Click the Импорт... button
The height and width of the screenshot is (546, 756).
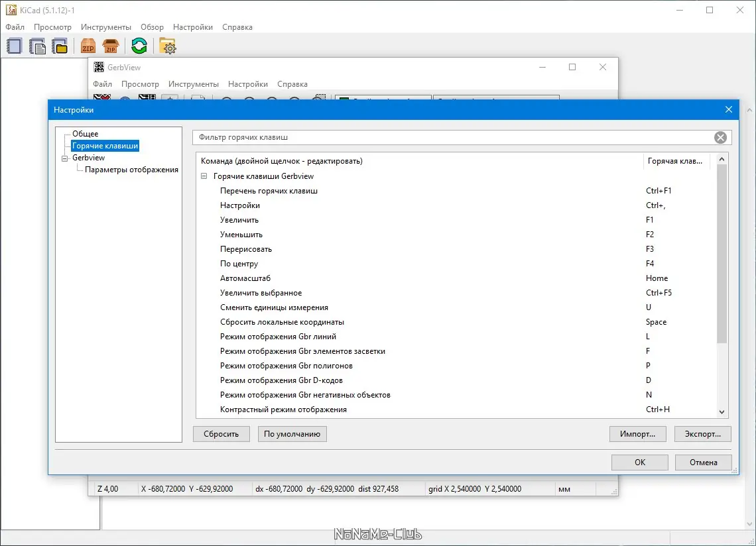(x=637, y=434)
